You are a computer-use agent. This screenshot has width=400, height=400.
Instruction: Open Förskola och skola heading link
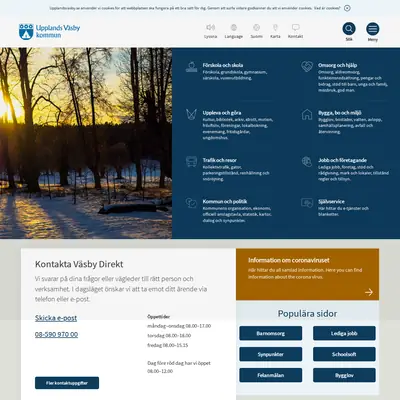tap(223, 65)
